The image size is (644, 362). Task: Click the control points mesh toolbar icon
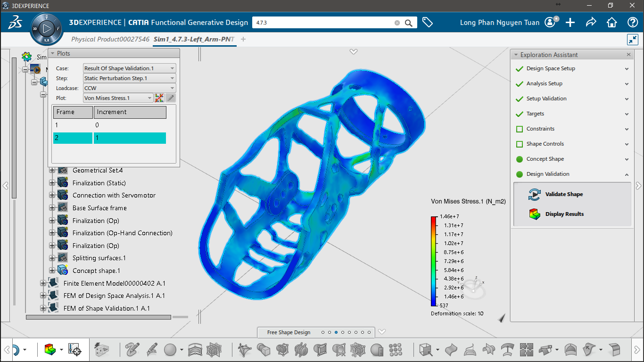tap(244, 350)
